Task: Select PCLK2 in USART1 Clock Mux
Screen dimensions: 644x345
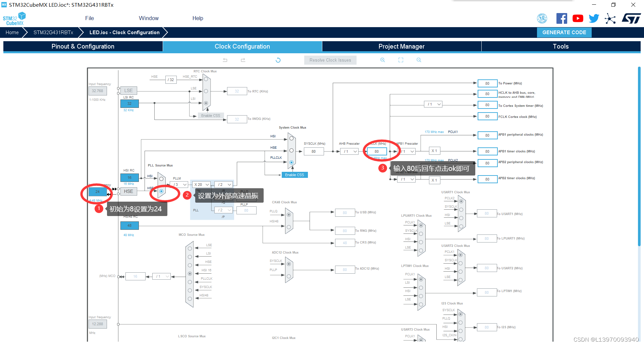Action: coord(461,201)
